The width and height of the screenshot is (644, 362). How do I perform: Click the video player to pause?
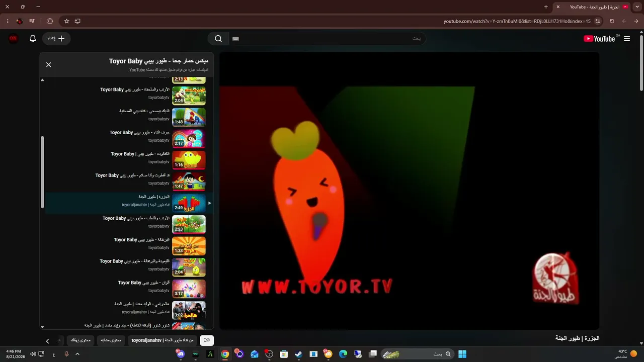[x=409, y=191]
